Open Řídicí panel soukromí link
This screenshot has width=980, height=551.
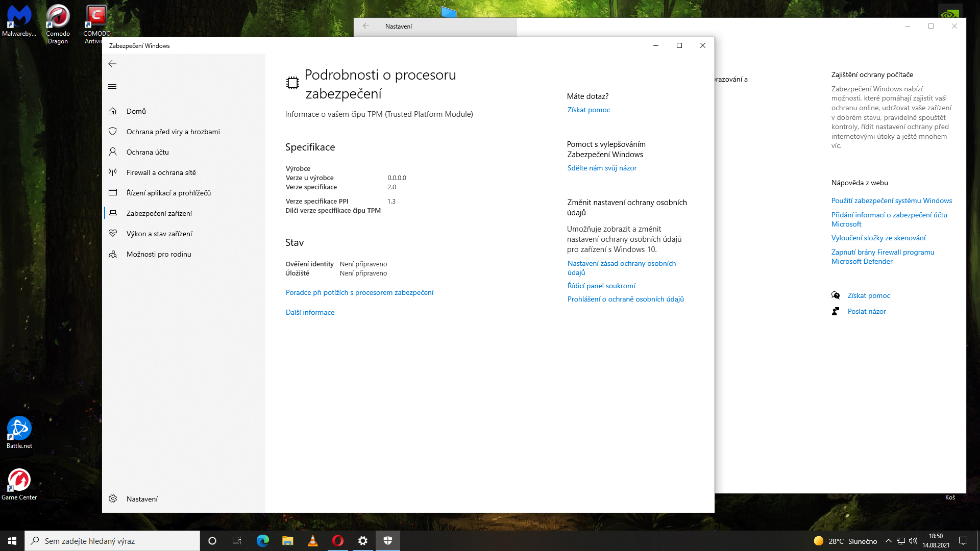601,286
